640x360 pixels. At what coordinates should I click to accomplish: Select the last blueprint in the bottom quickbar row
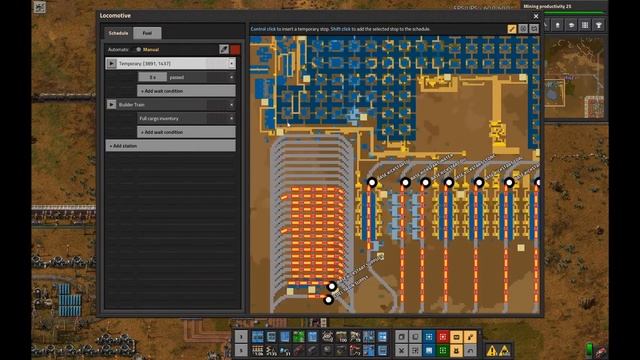coord(382,350)
